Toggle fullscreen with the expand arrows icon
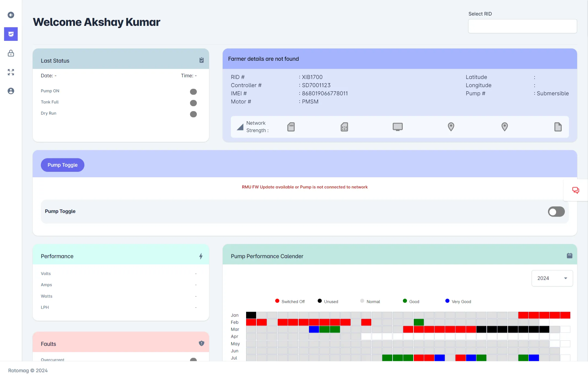 [11, 72]
